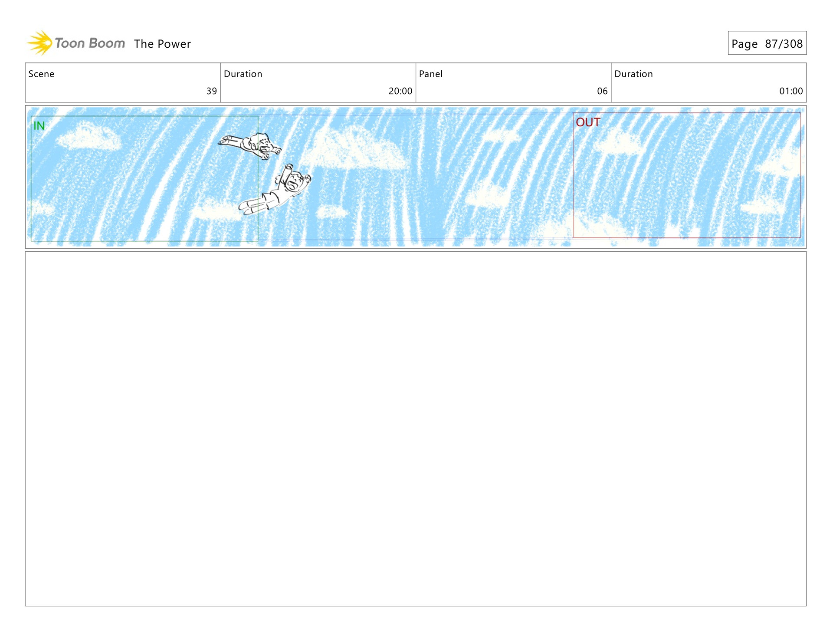Image resolution: width=833 pixels, height=644 pixels.
Task: Select scene number 39 value
Action: click(x=211, y=91)
